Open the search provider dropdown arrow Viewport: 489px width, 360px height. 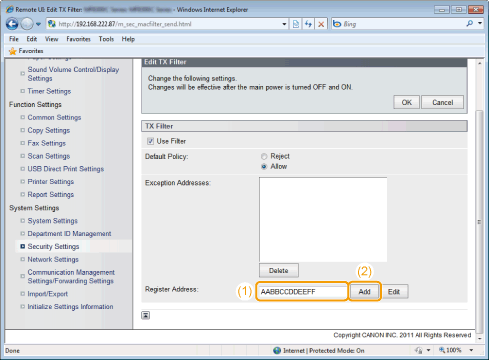click(480, 23)
